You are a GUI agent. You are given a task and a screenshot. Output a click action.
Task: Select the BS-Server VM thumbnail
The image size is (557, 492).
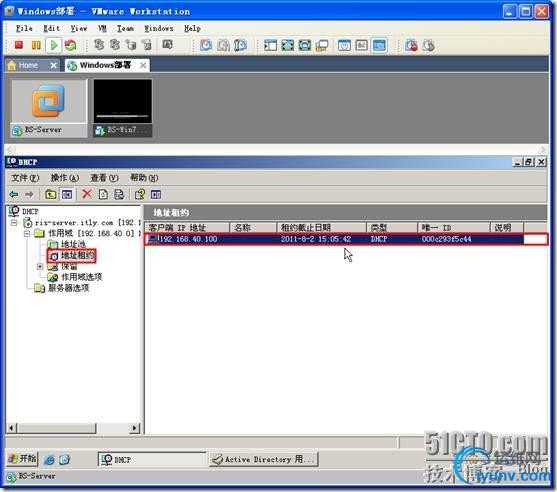click(x=49, y=108)
